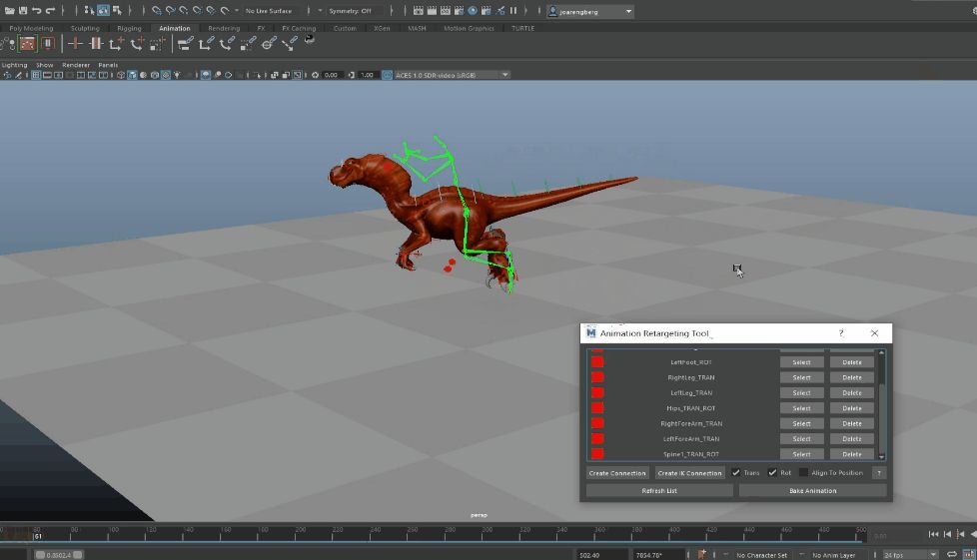
Task: Click the Maya logo icon in Retargeting Tool title
Action: tap(591, 333)
